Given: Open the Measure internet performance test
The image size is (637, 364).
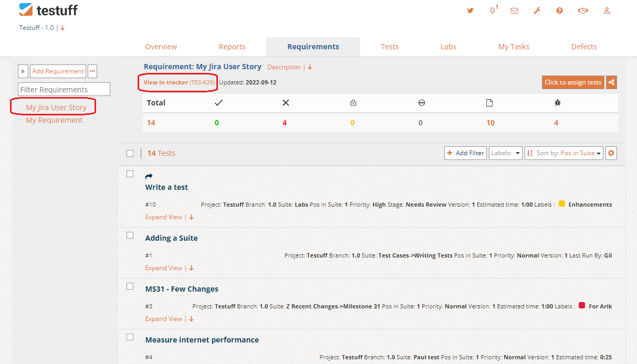Looking at the screenshot, I should [202, 340].
